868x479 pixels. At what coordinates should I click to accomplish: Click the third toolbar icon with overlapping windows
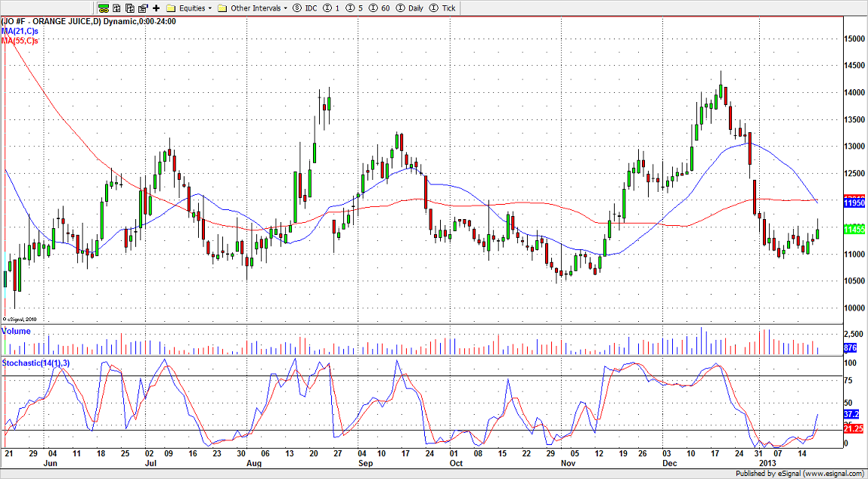click(130, 8)
